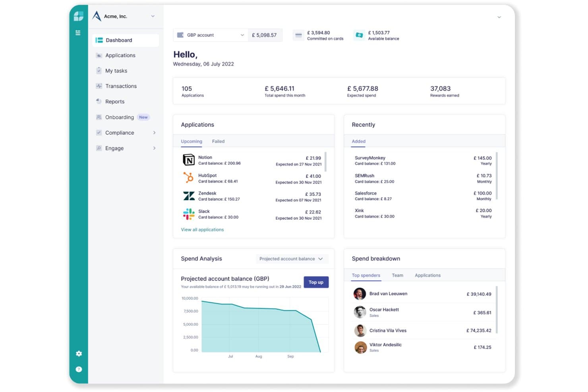Screen dimensions: 588x392
Task: Click the Engage search icon
Action: (99, 148)
